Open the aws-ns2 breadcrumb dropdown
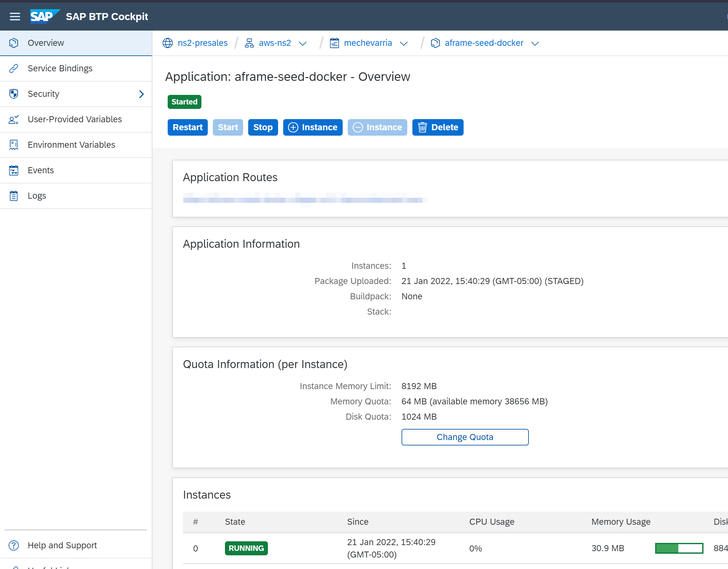The width and height of the screenshot is (728, 569). click(303, 44)
